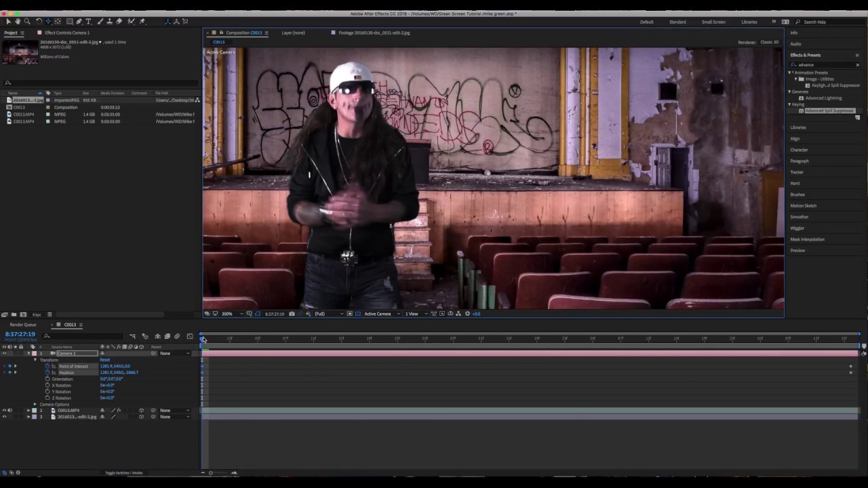Select the Rectangle shape tool
Screen dimensions: 868x488
coord(69,22)
